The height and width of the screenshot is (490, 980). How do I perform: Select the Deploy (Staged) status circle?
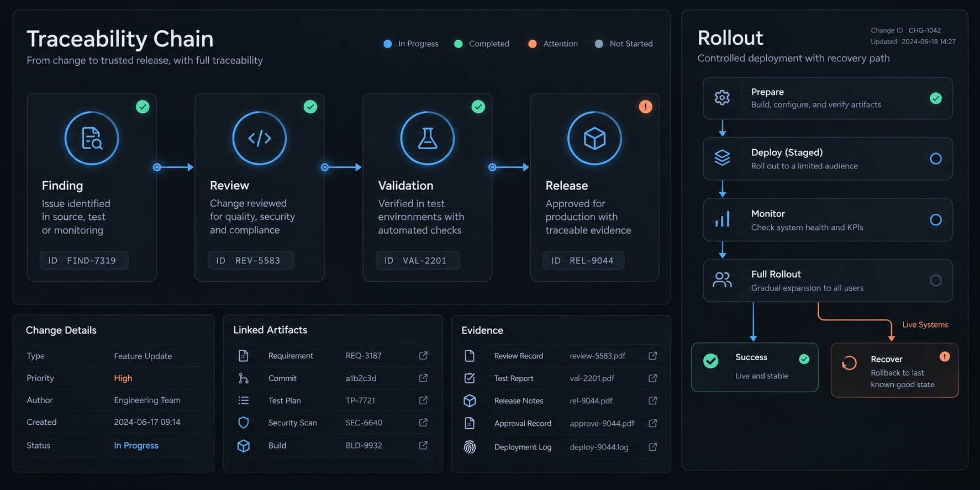[x=936, y=159]
